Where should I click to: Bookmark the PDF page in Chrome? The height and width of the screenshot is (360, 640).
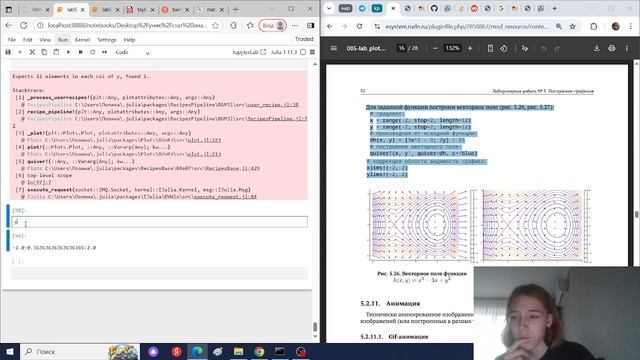coord(573,26)
